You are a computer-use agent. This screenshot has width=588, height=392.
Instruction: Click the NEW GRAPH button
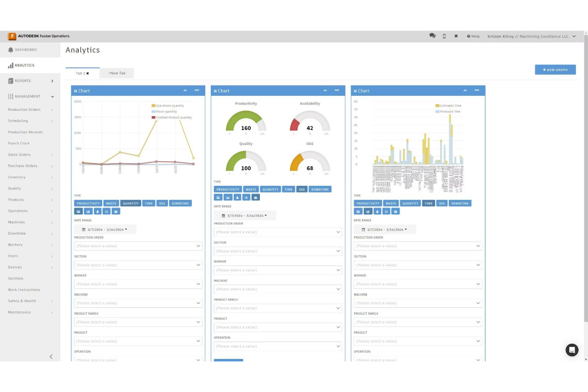555,70
